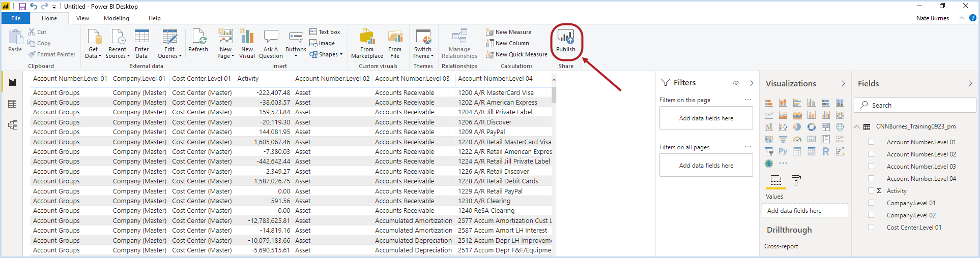980x258 pixels.
Task: Check Company.Level 01 field
Action: point(871,203)
